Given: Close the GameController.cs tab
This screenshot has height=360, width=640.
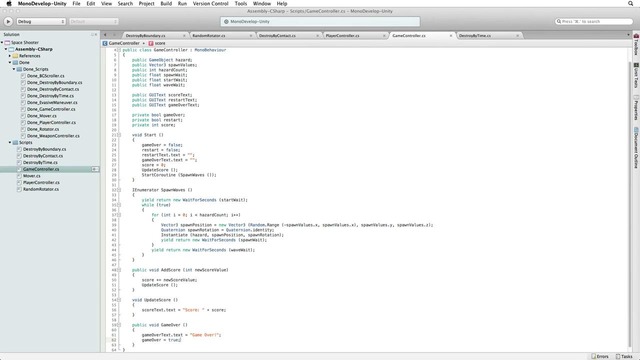Looking at the screenshot, I should [x=451, y=36].
